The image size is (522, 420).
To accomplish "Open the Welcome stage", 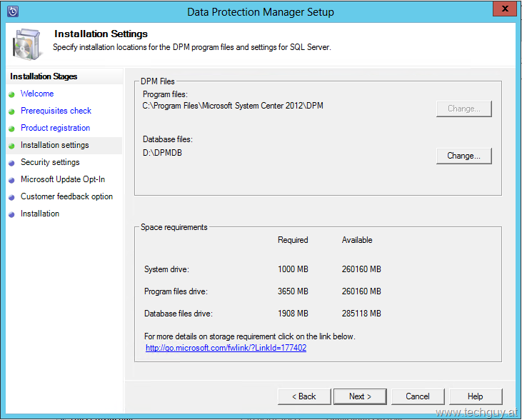I will coord(37,94).
